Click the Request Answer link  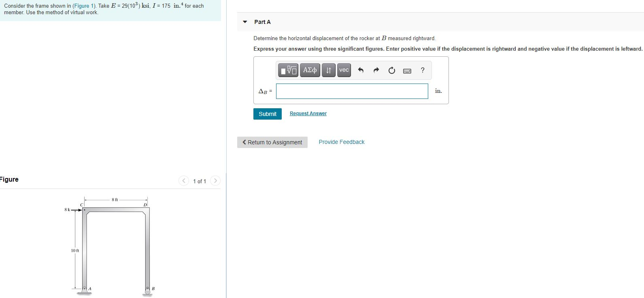coord(308,114)
